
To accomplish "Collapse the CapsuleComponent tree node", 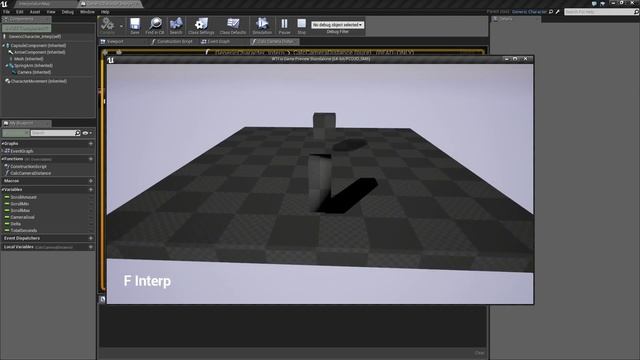I will pyautogui.click(x=4, y=46).
